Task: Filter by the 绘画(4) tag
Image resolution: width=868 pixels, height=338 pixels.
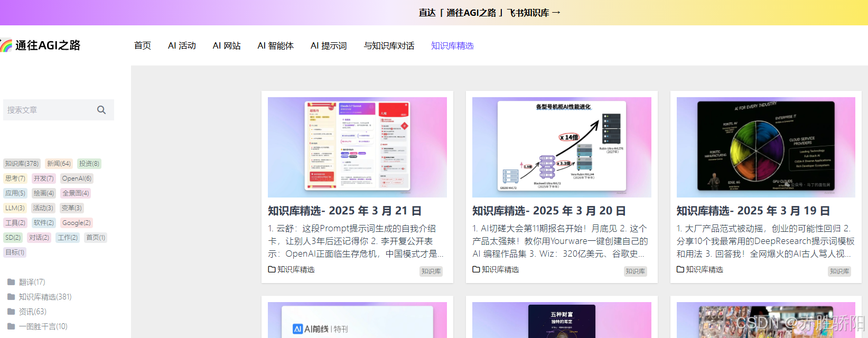Action: coord(43,193)
